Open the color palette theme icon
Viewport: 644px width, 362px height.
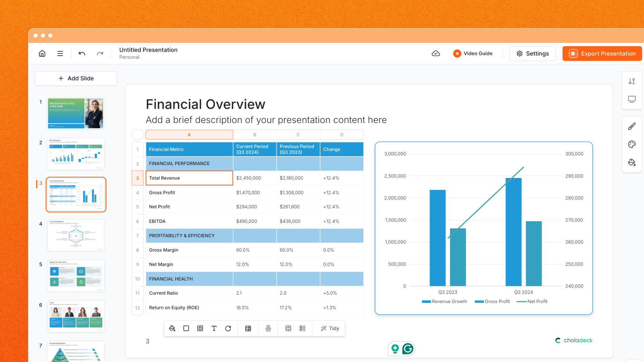pos(632,144)
